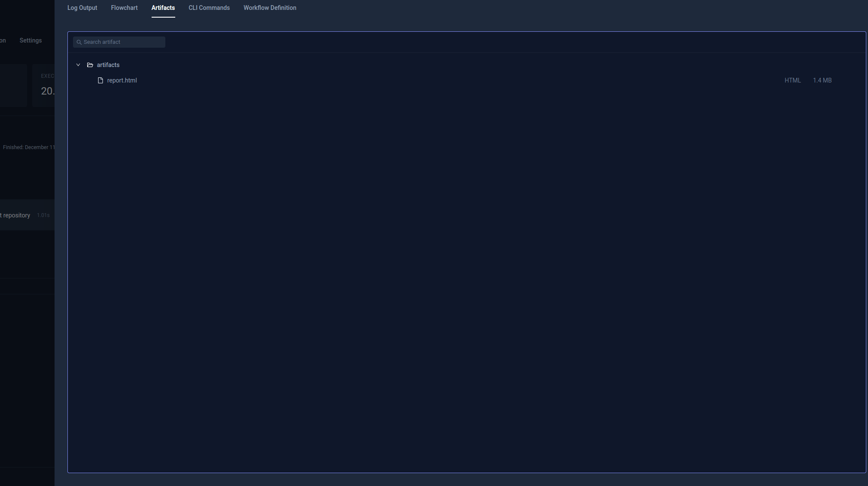Screen dimensions: 868x486
Task: Click the partially hidden tab left of Settings
Action: tap(3, 40)
